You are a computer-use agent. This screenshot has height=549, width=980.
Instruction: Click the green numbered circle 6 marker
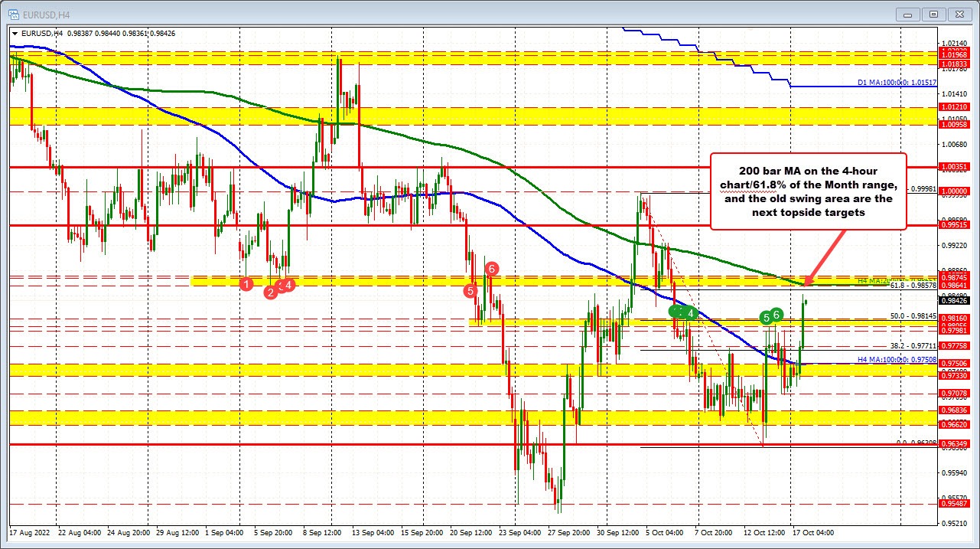pyautogui.click(x=776, y=314)
